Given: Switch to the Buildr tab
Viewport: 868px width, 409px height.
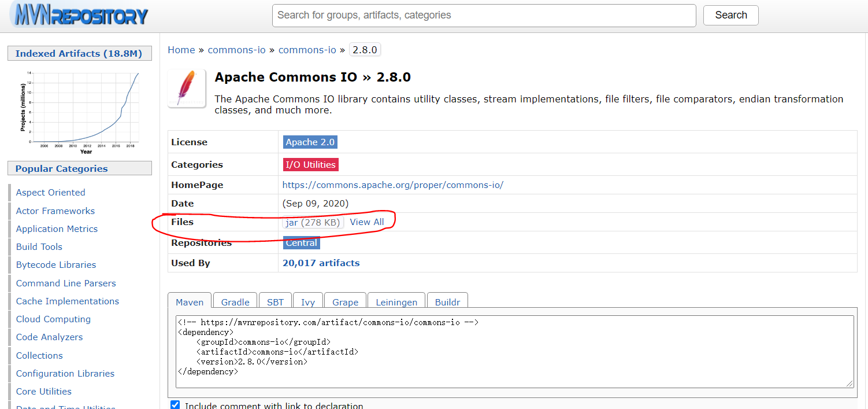Looking at the screenshot, I should (447, 301).
